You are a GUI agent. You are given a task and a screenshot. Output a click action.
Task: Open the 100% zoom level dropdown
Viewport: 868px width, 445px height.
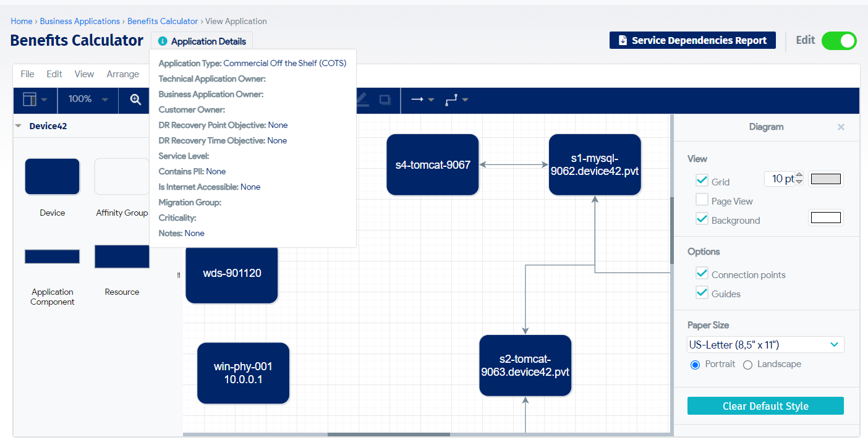[88, 100]
